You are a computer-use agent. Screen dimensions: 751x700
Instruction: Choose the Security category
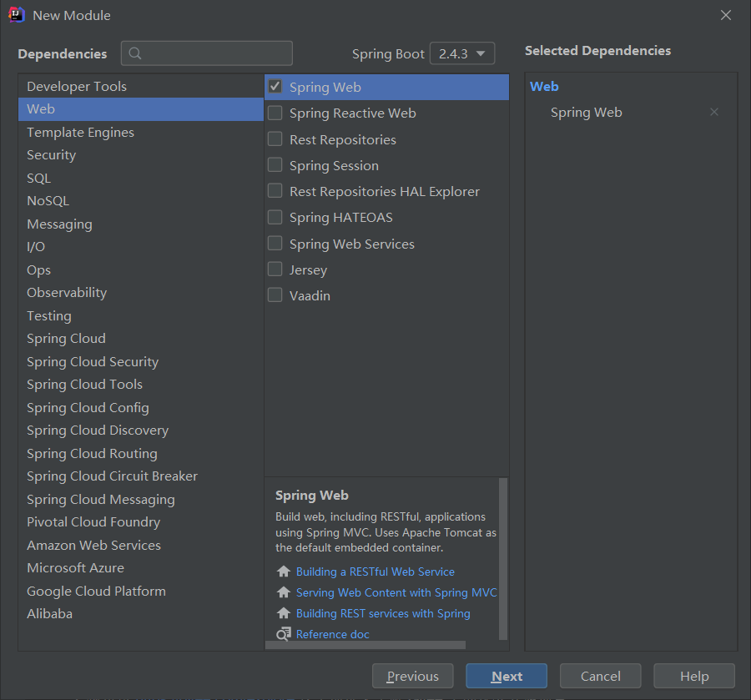point(141,155)
